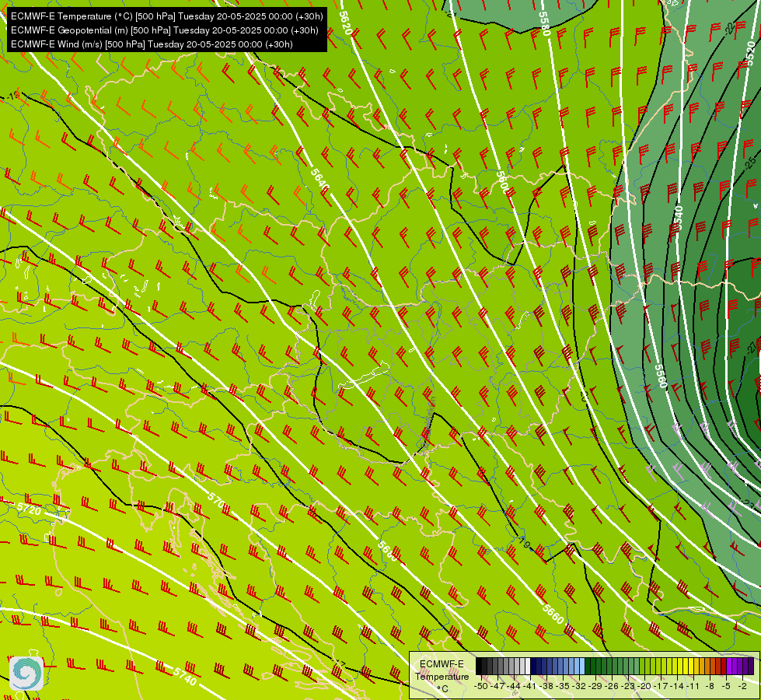Click the 5720 geopotential contour label
Image resolution: width=761 pixels, height=700 pixels.
(29, 509)
